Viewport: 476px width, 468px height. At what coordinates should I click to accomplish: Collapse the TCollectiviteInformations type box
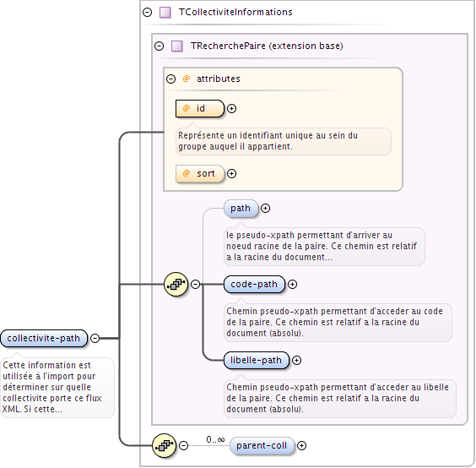pos(147,13)
